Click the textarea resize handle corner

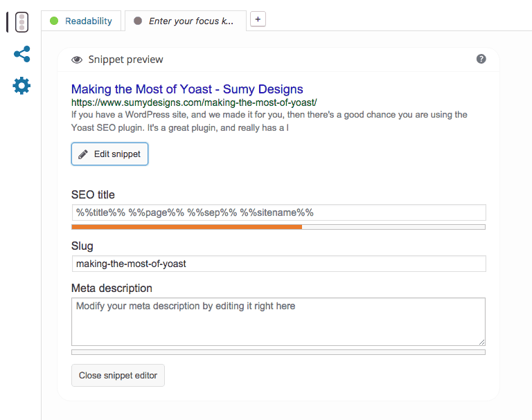pyautogui.click(x=482, y=342)
